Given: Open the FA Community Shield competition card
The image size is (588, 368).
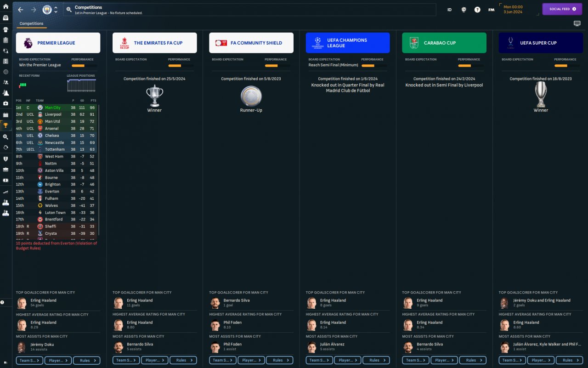Looking at the screenshot, I should [251, 43].
